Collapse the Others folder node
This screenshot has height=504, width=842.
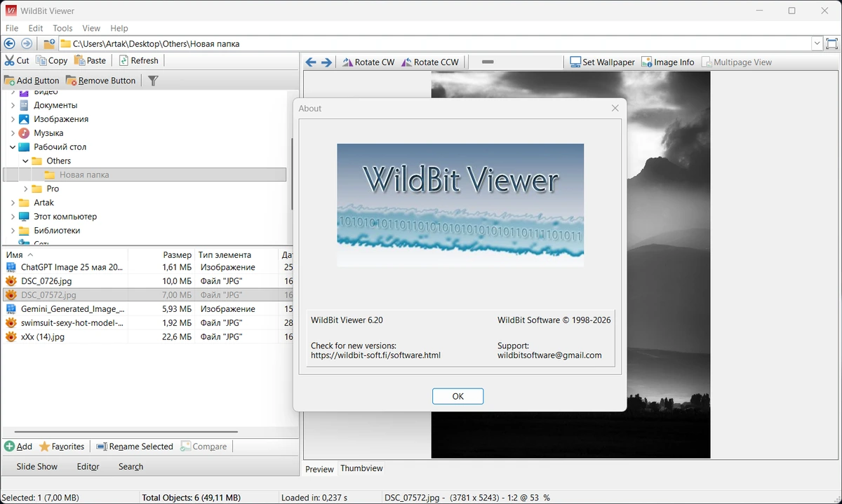click(x=26, y=161)
